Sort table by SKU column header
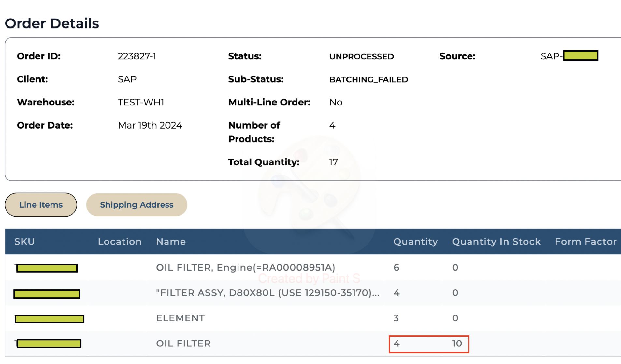621x364 pixels. click(24, 242)
